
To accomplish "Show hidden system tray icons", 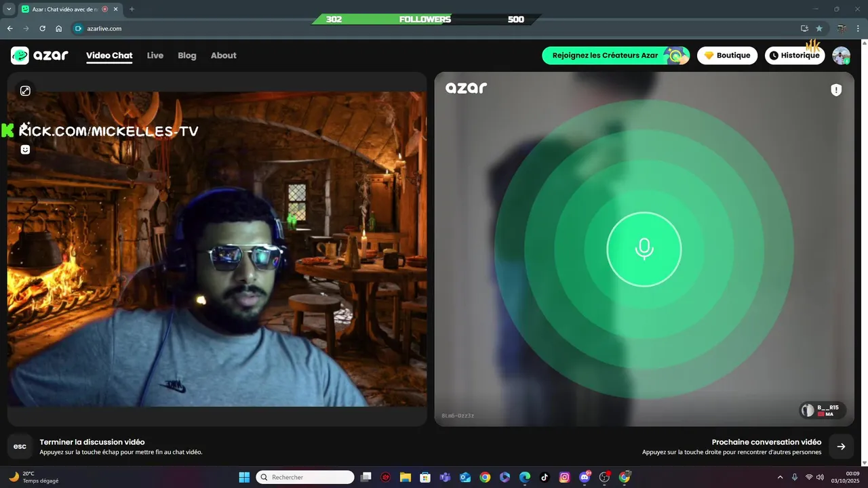I will click(780, 477).
